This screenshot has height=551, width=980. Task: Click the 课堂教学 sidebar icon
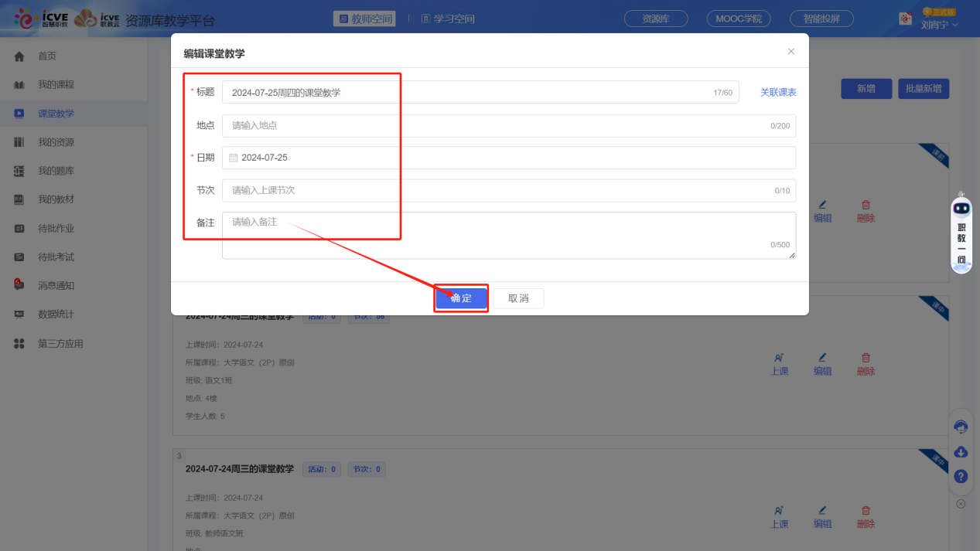(x=19, y=114)
